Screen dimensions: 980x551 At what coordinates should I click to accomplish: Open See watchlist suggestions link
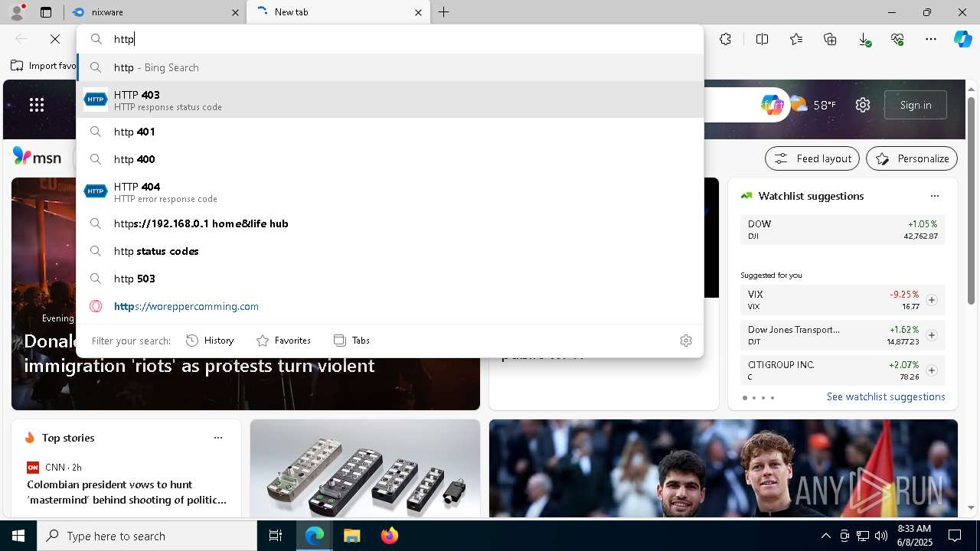click(x=886, y=396)
